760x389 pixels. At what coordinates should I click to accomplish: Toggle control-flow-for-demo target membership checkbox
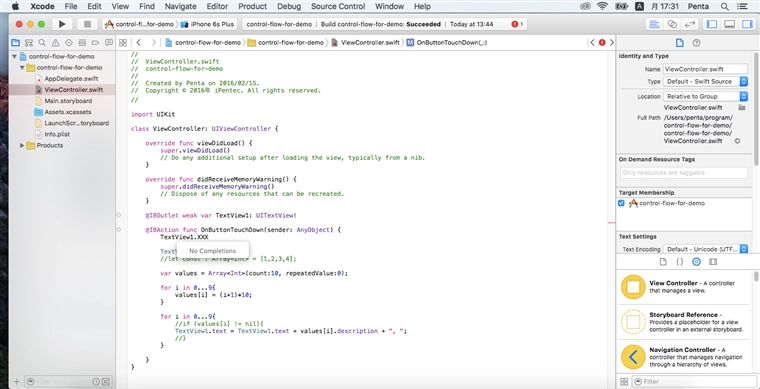pos(621,203)
